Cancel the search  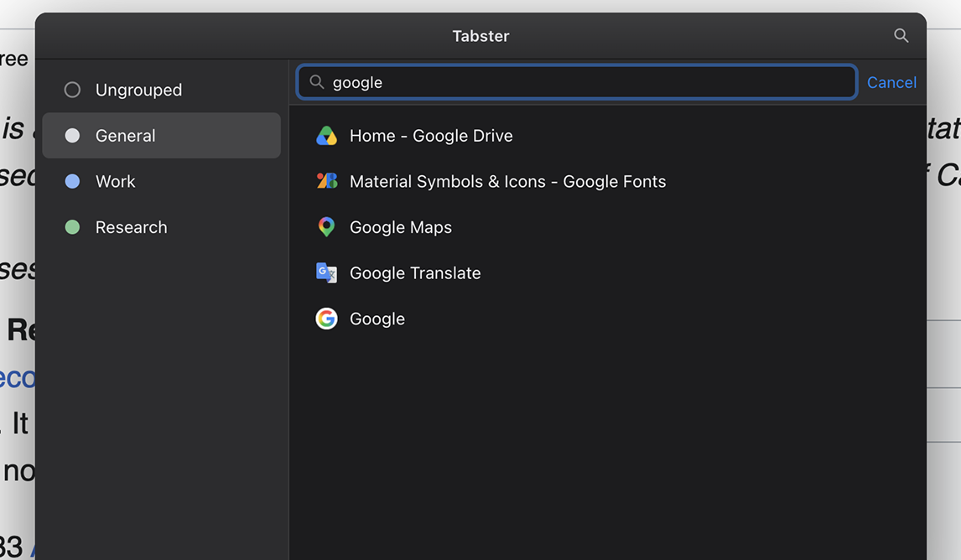(891, 82)
